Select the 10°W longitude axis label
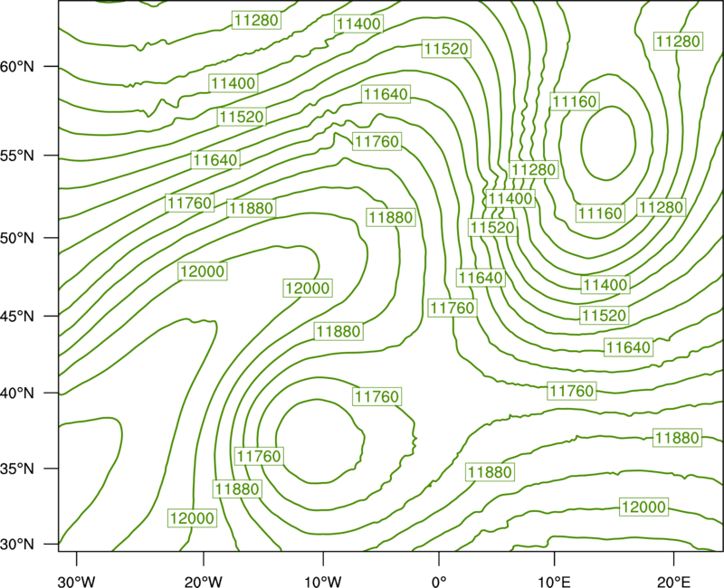This screenshot has width=724, height=588. (323, 582)
